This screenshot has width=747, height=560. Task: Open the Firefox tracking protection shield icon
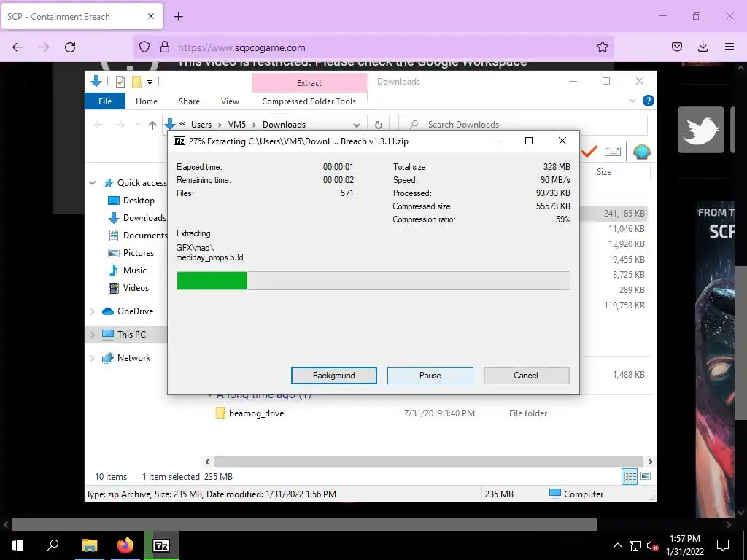[144, 47]
